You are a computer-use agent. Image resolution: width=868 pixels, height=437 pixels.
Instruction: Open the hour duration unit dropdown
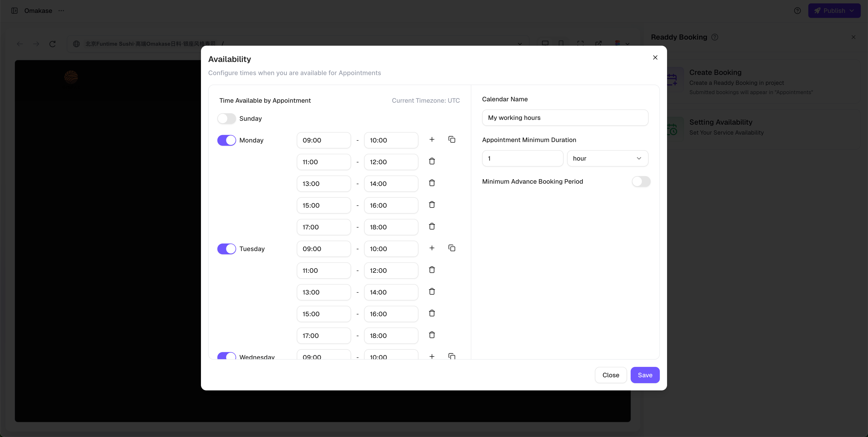(x=607, y=159)
